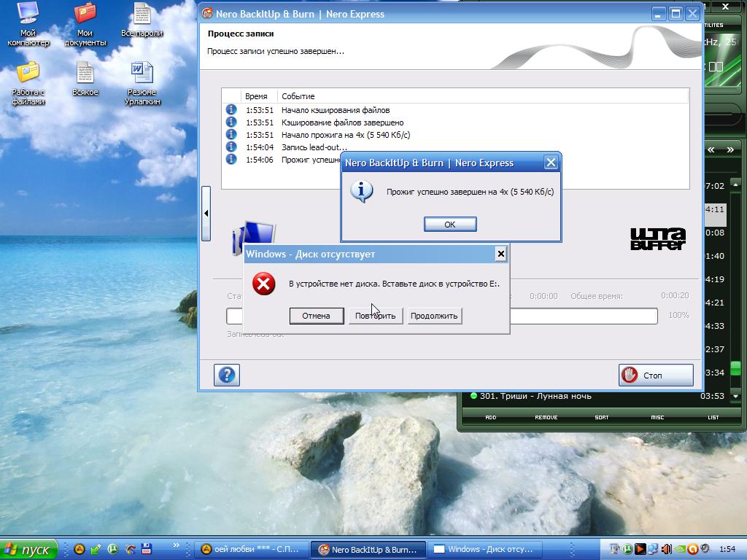Click Продолжить in the disk-missing dialog
Image resolution: width=747 pixels, height=560 pixels.
[434, 316]
